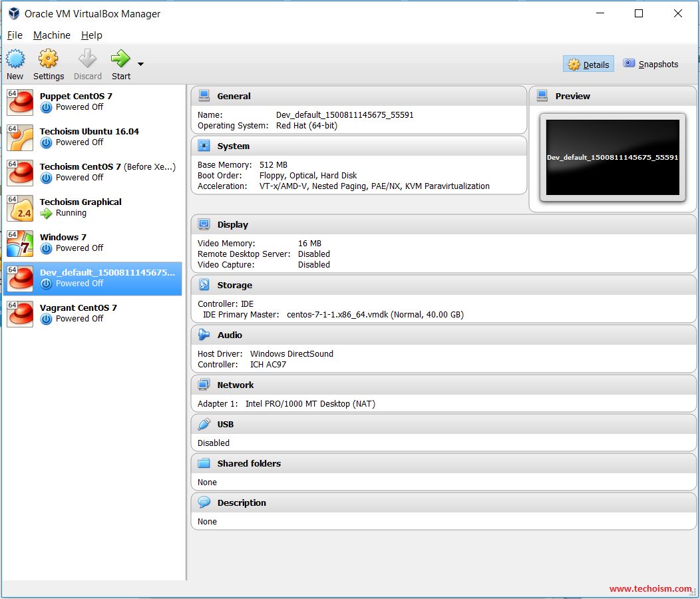Open the General settings heading link
The image size is (700, 599).
234,96
